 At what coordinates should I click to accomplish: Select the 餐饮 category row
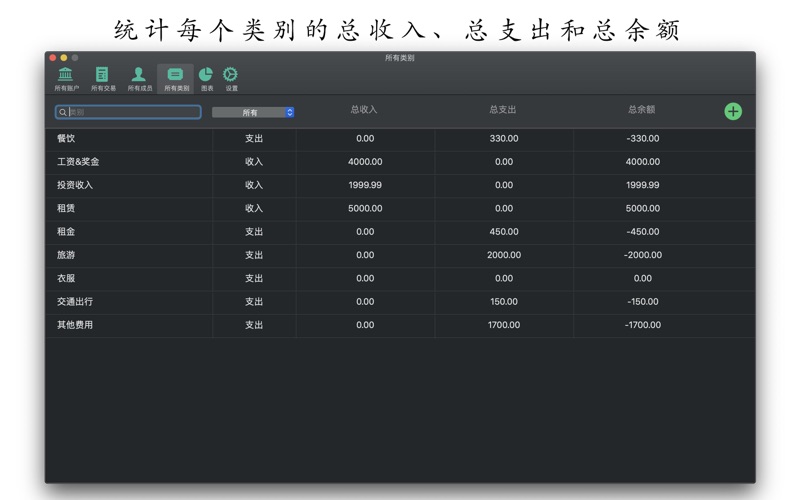pos(400,139)
